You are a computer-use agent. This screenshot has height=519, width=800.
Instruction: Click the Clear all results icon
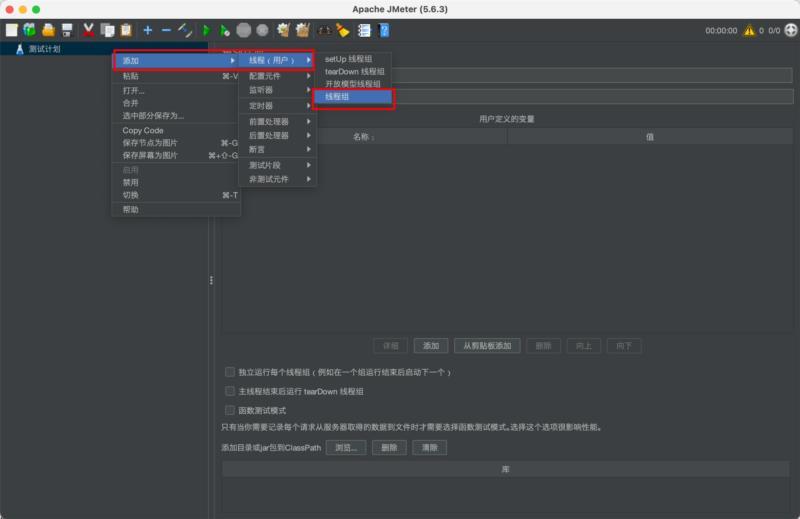coord(303,31)
